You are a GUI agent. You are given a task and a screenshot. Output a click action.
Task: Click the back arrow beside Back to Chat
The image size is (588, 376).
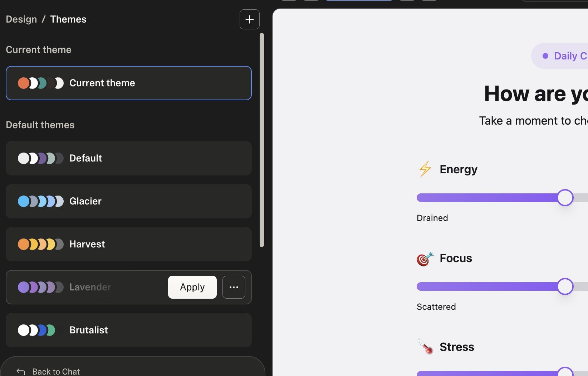click(20, 372)
